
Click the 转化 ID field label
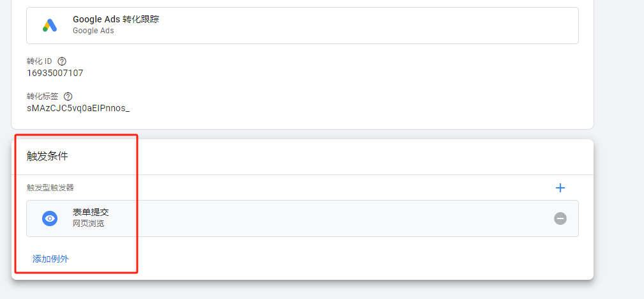pyautogui.click(x=39, y=61)
